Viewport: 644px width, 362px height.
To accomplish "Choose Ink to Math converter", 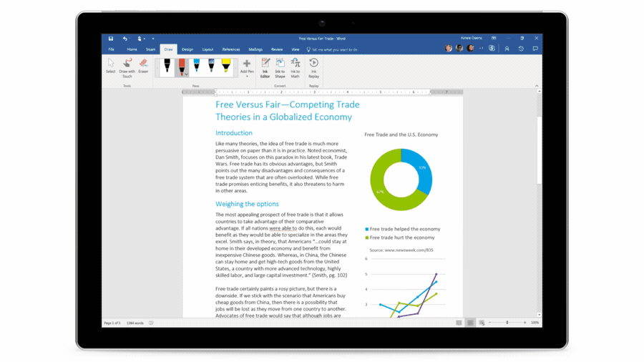I will coord(295,68).
